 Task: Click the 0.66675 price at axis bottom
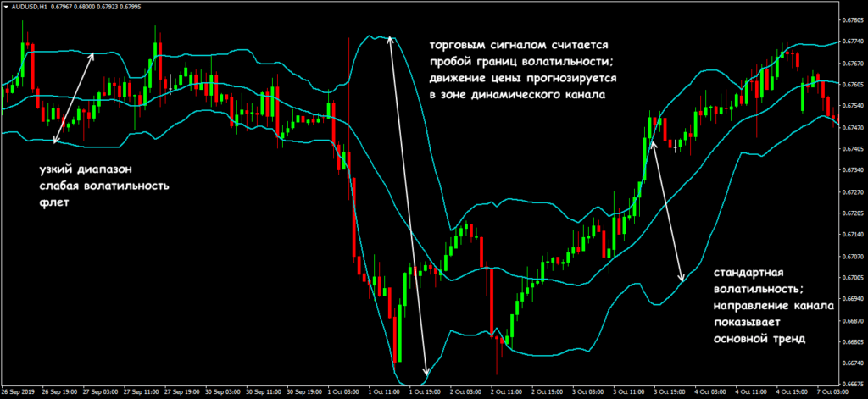pyautogui.click(x=850, y=385)
